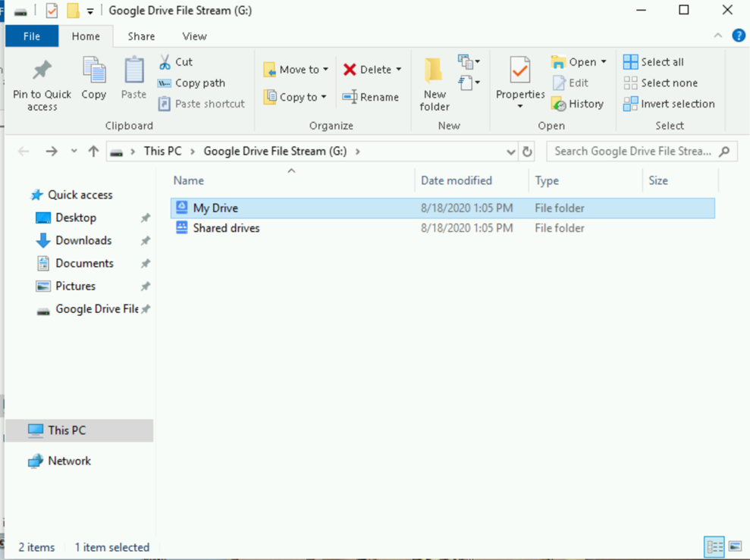Screen dimensions: 750x560
Task: Click the search magnifier icon
Action: click(725, 152)
